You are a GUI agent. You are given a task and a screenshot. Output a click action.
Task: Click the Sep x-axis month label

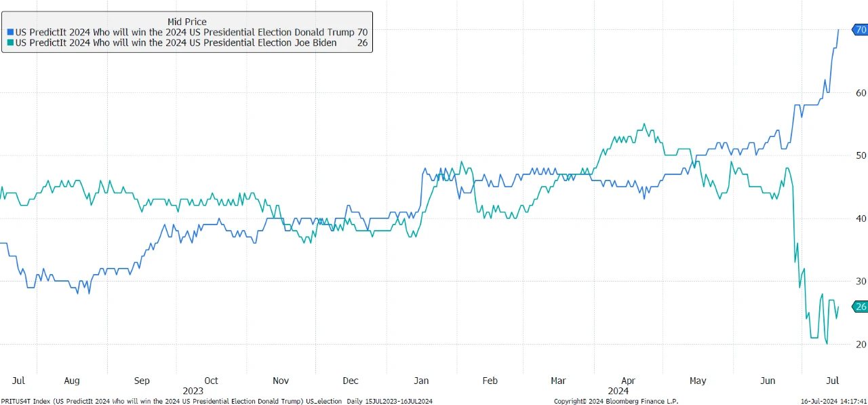tap(142, 381)
